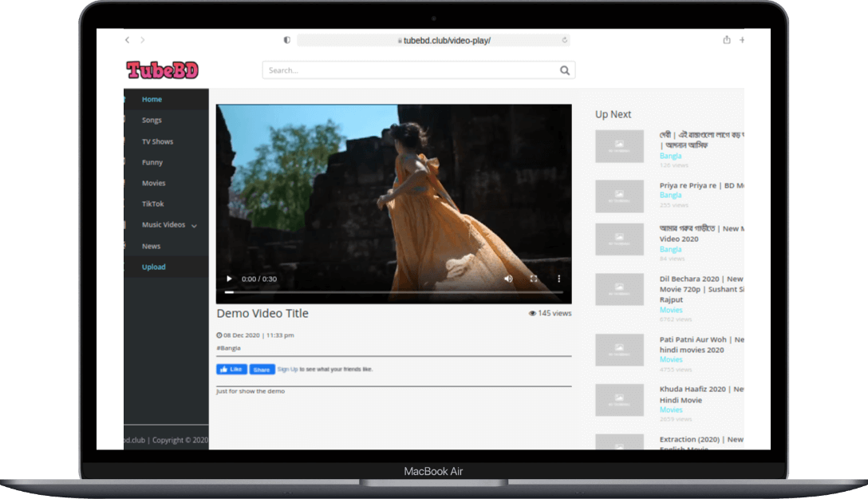Click the privacy shield icon beside address bar
This screenshot has height=499, width=868.
(x=286, y=40)
